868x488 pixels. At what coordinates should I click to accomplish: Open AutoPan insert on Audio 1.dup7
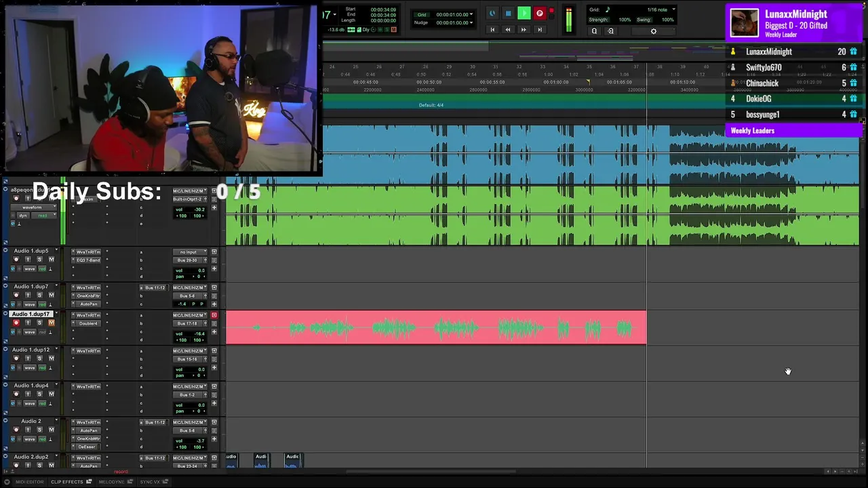pos(88,304)
